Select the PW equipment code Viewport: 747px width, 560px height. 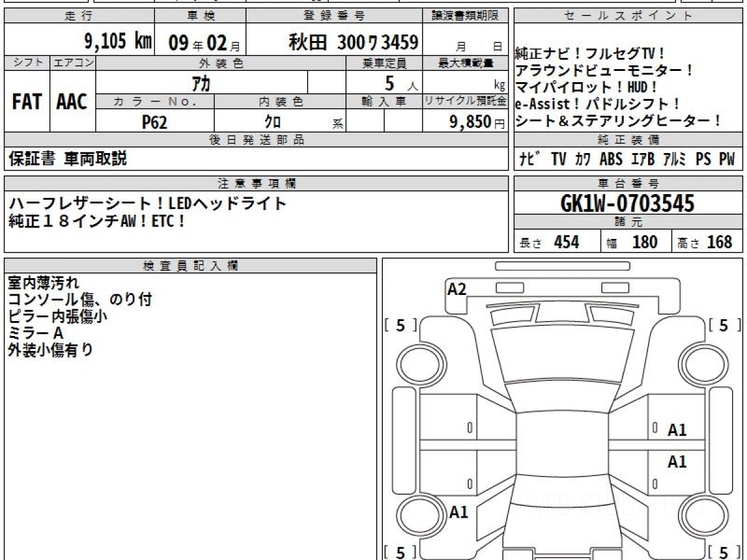tap(726, 159)
